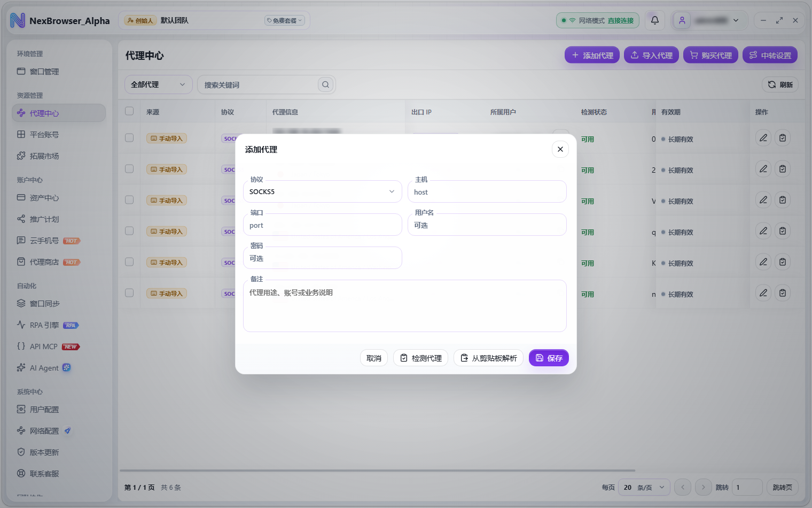Image resolution: width=812 pixels, height=508 pixels.
Task: Open the 免费套餐 plan dropdown
Action: coord(285,20)
